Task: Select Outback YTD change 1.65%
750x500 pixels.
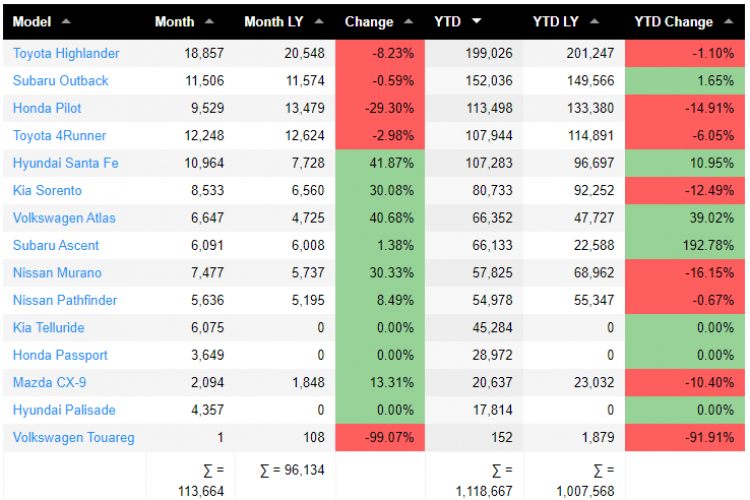Action: pos(684,80)
